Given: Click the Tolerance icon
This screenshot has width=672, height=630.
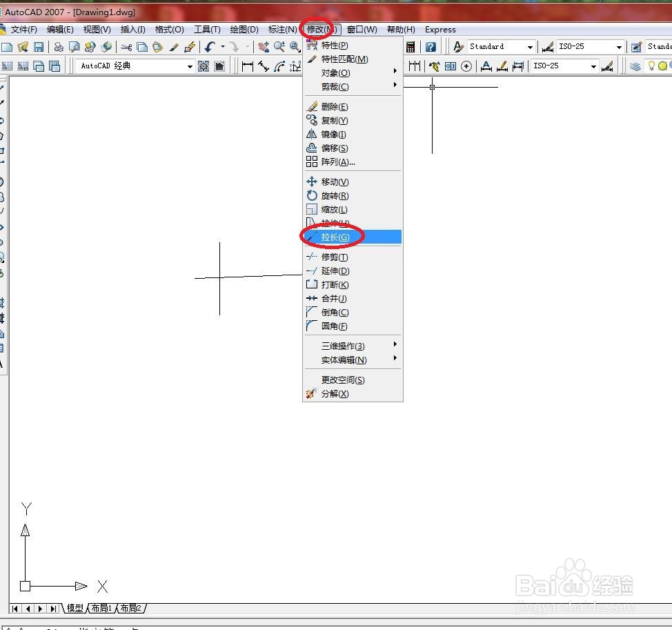Looking at the screenshot, I should (x=451, y=66).
